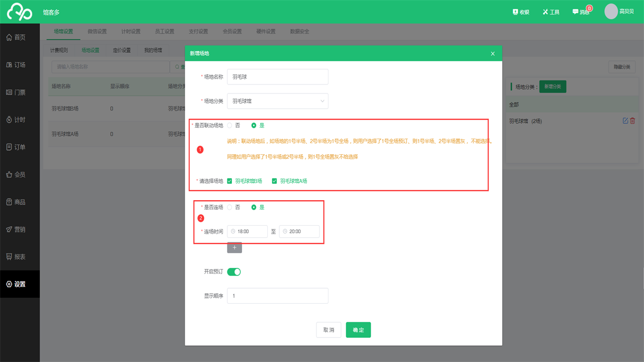Uncheck the 羽毛球馆B场 checkbox

[230, 181]
